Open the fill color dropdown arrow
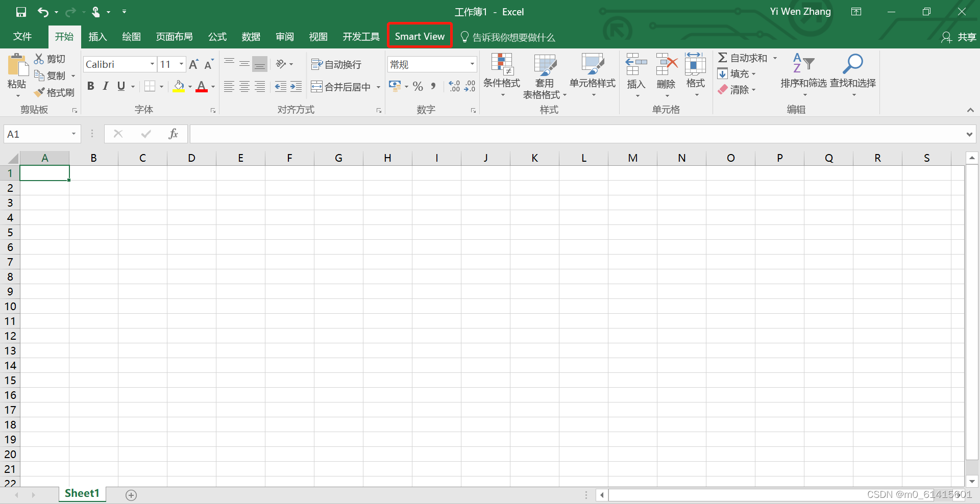The height and width of the screenshot is (504, 980). pos(189,86)
